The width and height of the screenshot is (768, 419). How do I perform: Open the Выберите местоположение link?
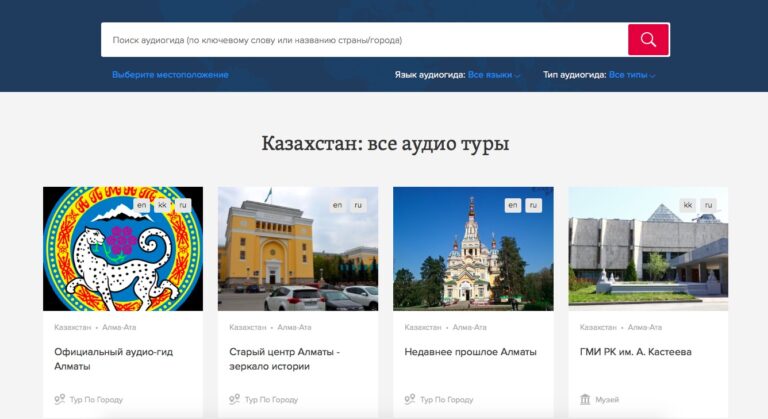tap(170, 75)
